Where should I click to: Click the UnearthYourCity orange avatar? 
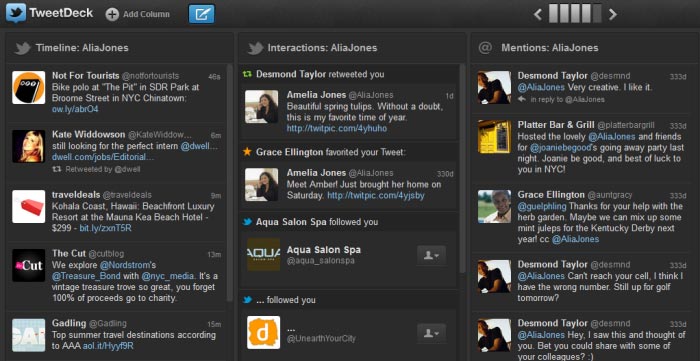(x=263, y=332)
